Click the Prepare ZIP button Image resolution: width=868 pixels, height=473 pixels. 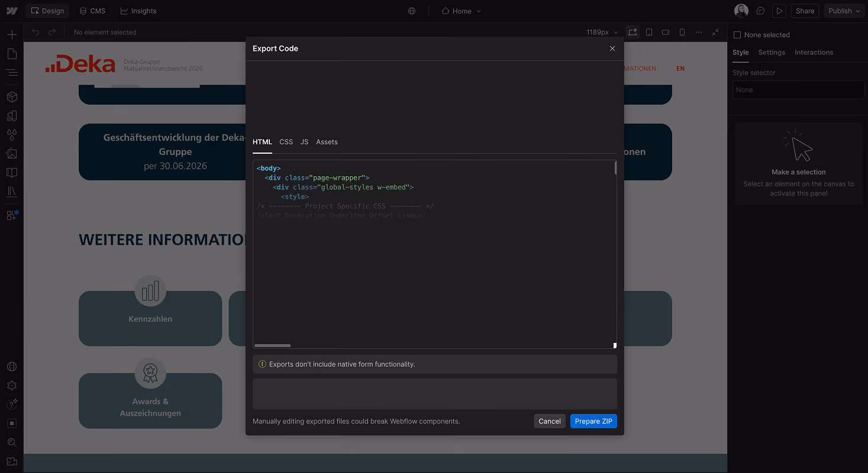[593, 422]
